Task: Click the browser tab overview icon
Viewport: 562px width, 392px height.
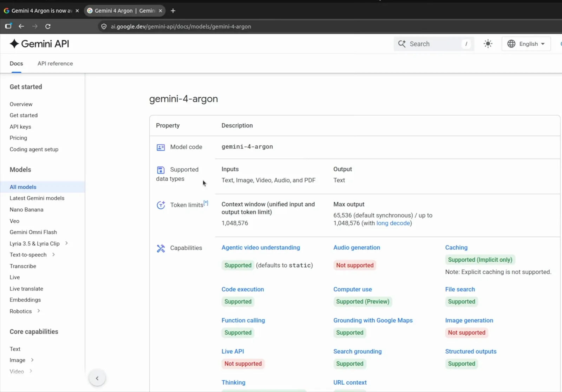Action: [8, 26]
